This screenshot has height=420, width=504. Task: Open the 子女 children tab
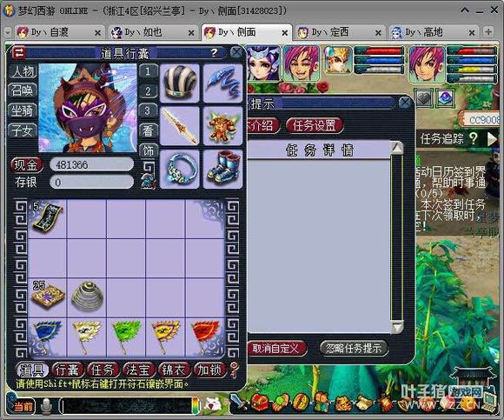tap(23, 130)
